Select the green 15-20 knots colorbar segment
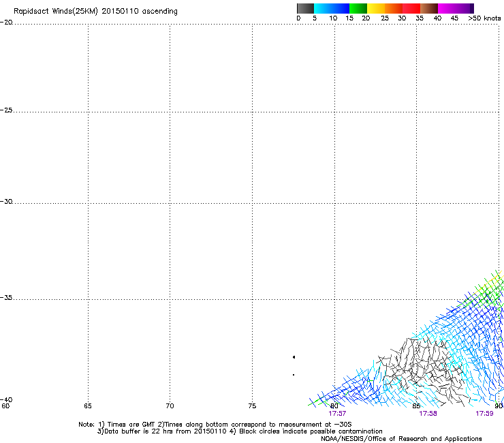Image resolution: width=504 pixels, height=443 pixels. [358, 8]
